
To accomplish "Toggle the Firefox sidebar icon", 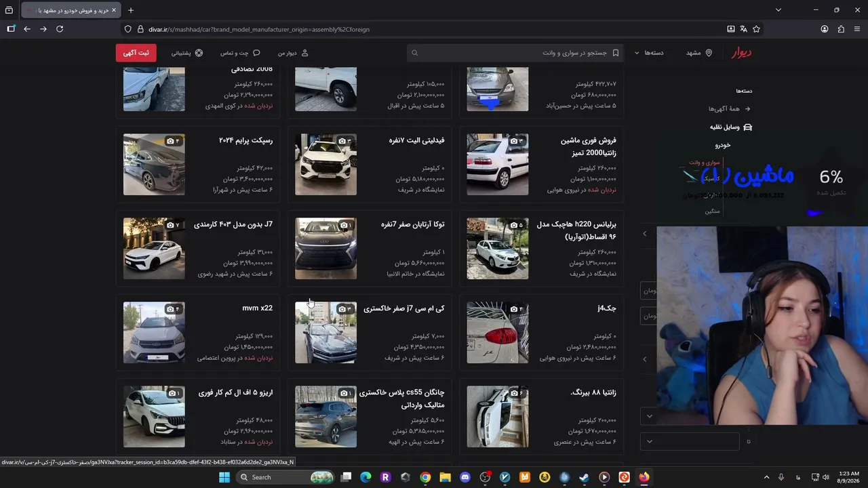I will coord(11,29).
